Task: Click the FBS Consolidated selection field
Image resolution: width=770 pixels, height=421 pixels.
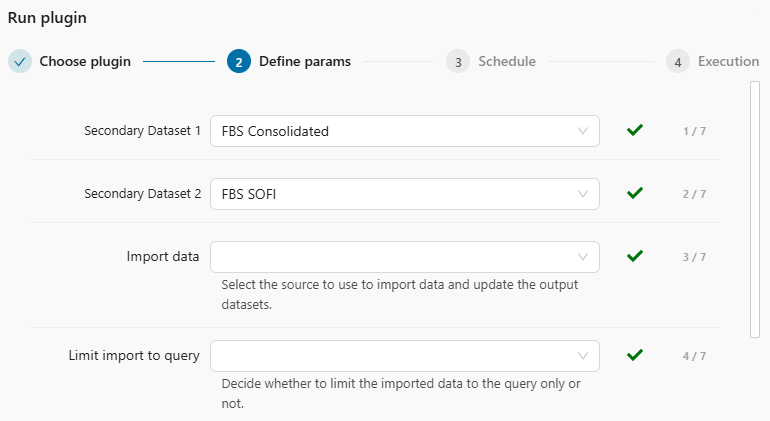Action: click(x=390, y=131)
